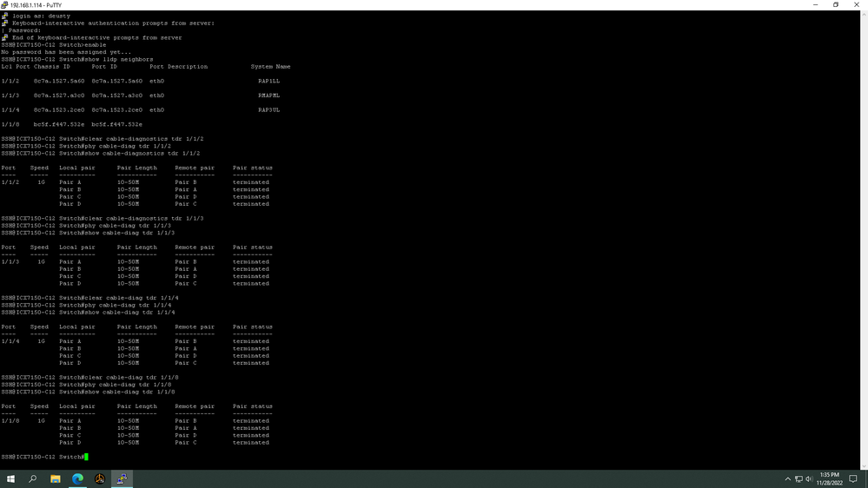Click the 'show lldp neighbors' command
The image size is (868, 488).
point(120,59)
